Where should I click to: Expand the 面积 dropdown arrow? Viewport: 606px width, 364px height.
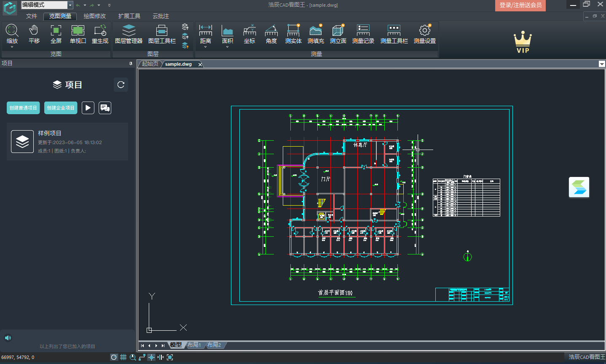point(228,47)
